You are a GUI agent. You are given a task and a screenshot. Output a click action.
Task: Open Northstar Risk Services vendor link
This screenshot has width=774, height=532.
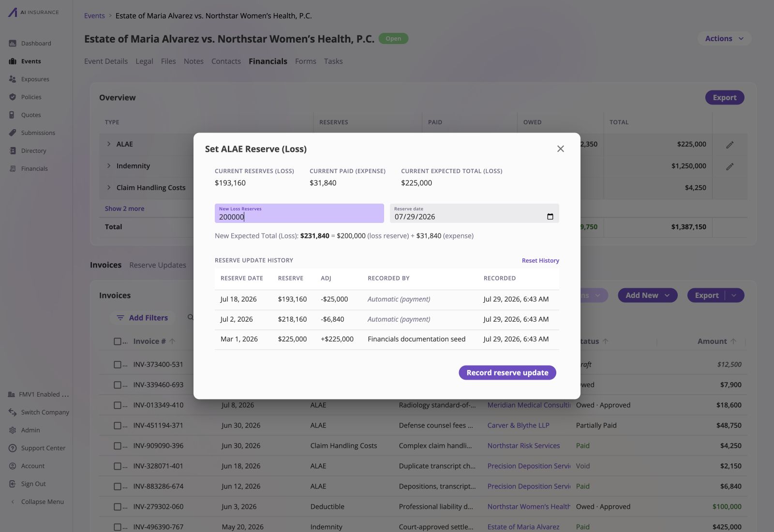524,446
